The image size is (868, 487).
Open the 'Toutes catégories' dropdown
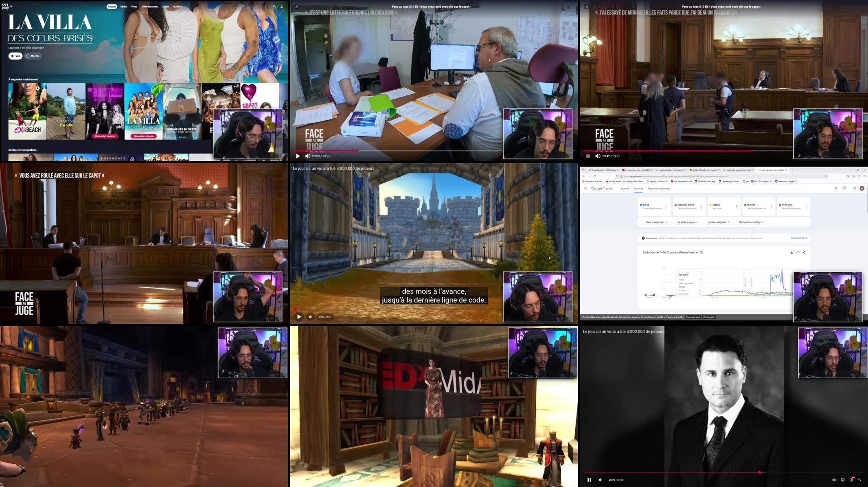(x=719, y=222)
